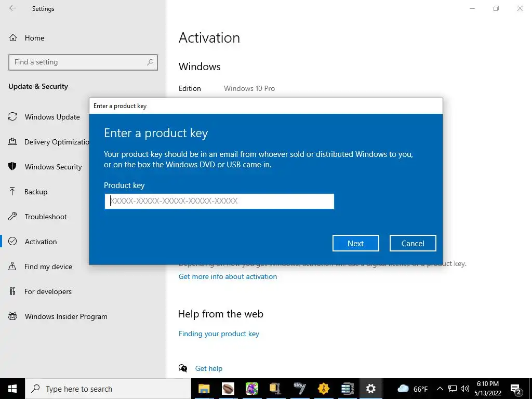
Task: Open the sky pen app in taskbar
Action: point(300,389)
